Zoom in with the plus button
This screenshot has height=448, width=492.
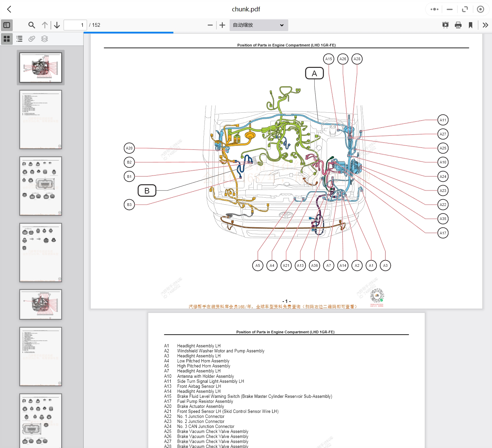point(222,25)
